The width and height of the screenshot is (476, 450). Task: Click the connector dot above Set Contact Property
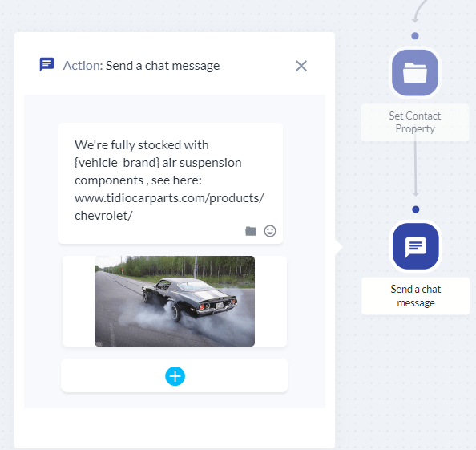(x=415, y=36)
